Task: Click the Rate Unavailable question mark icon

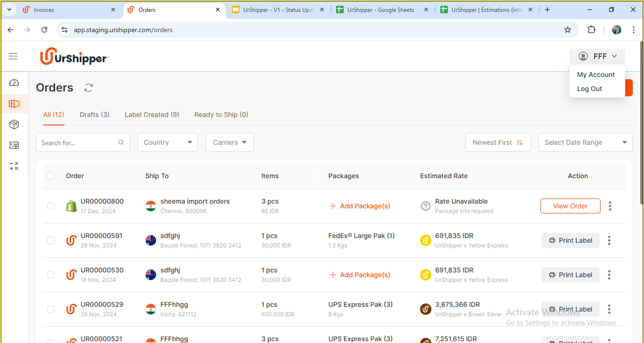Action: pos(425,206)
